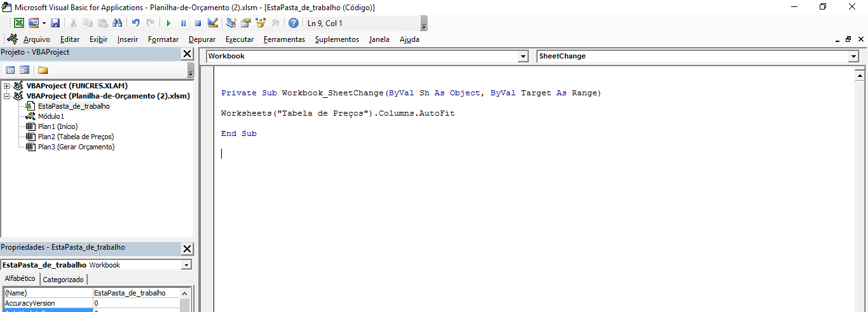Click View Code in the Project panel
This screenshot has width=868, height=312.
[10, 70]
